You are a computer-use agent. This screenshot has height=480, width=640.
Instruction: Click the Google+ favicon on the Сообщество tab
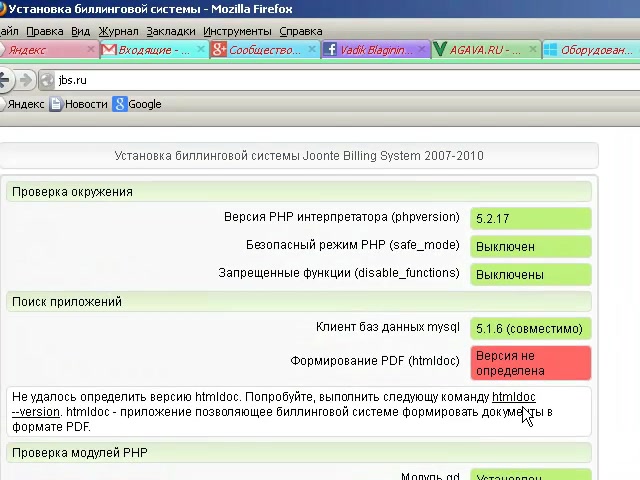(219, 49)
